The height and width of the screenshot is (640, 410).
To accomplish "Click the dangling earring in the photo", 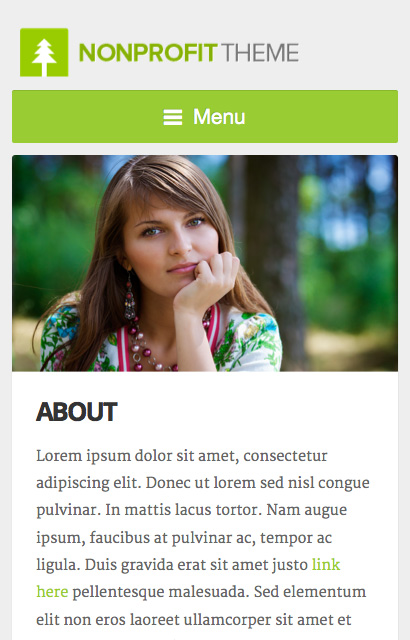I will [130, 298].
